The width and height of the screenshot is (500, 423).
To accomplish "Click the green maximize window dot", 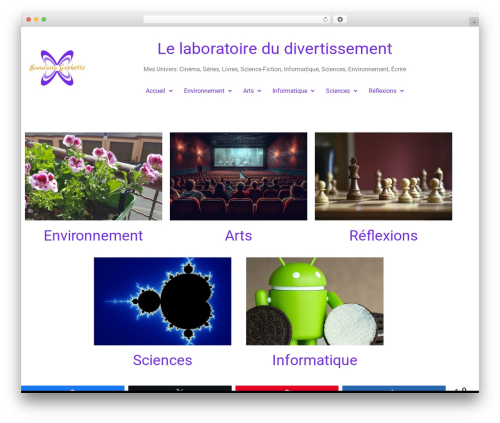I will (x=44, y=20).
